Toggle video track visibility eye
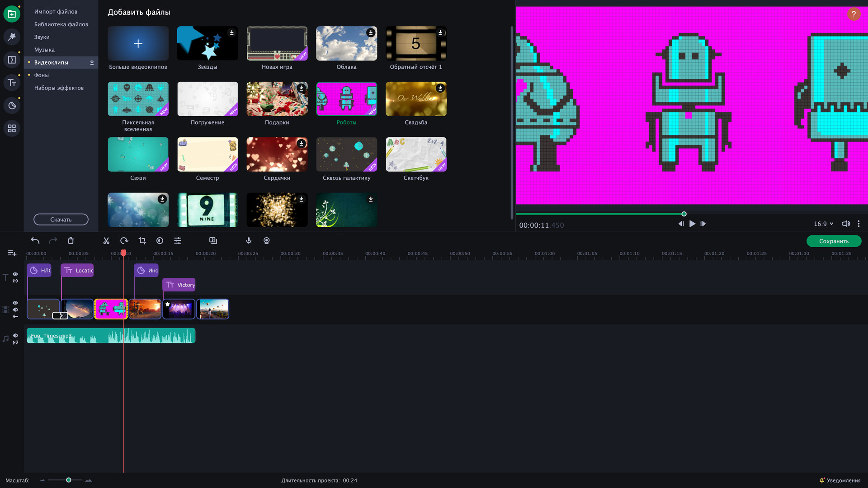The width and height of the screenshot is (868, 488). pyautogui.click(x=15, y=303)
